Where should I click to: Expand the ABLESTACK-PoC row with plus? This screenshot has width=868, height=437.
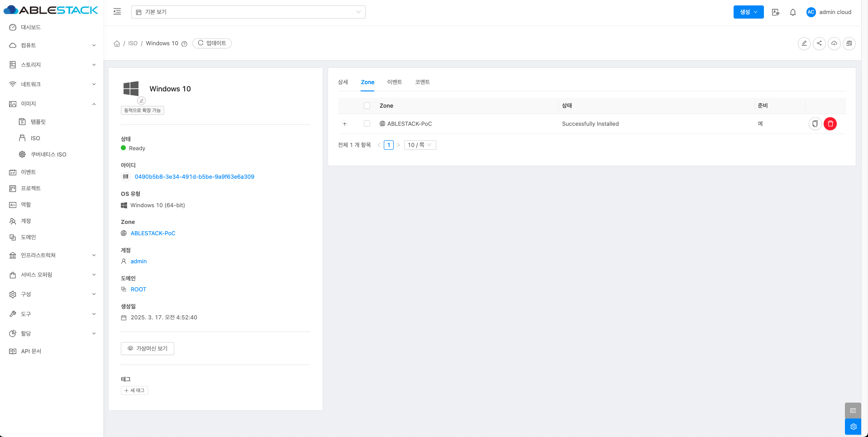tap(344, 123)
